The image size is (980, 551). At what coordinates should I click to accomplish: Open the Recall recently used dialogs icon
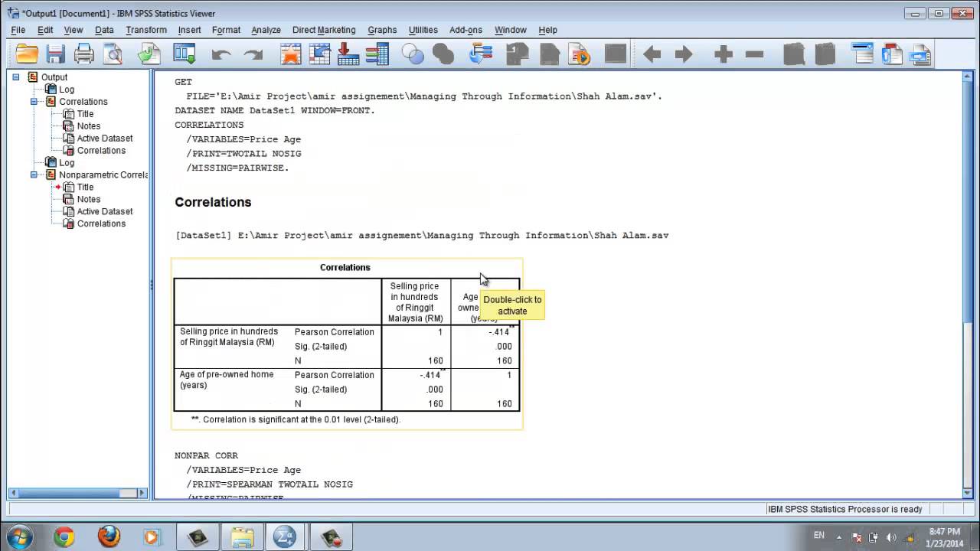(185, 54)
